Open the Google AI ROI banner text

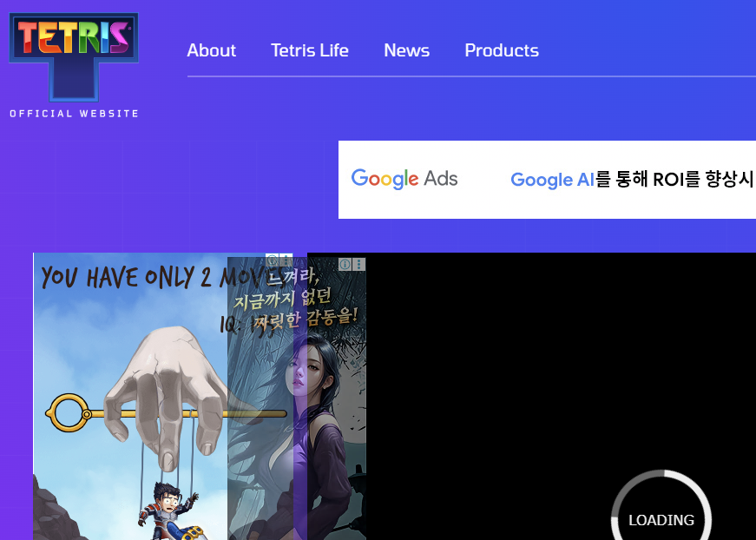coord(632,180)
